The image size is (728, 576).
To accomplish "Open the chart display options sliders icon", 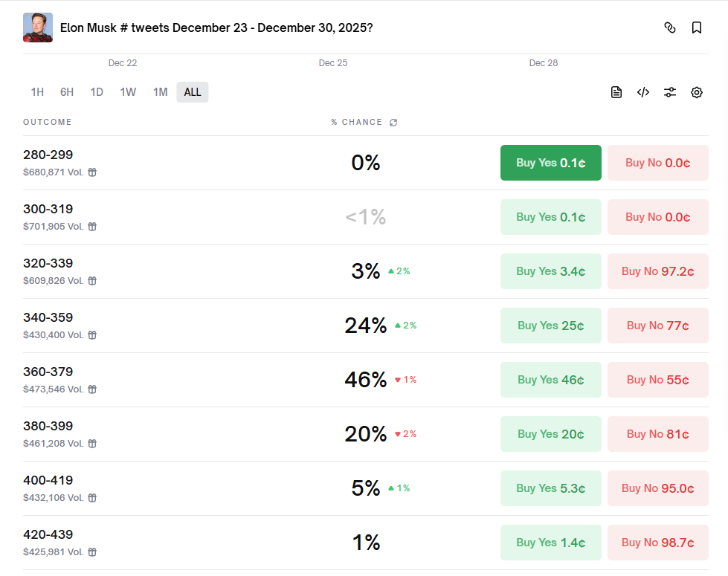I will click(669, 91).
